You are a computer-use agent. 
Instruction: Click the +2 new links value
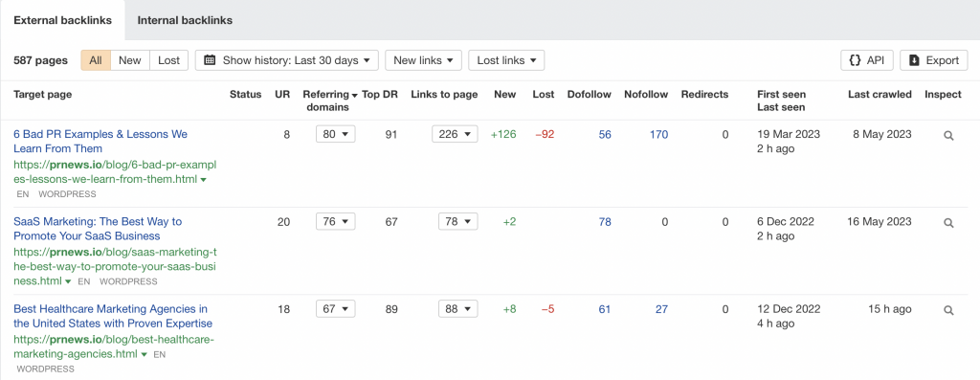coord(509,222)
